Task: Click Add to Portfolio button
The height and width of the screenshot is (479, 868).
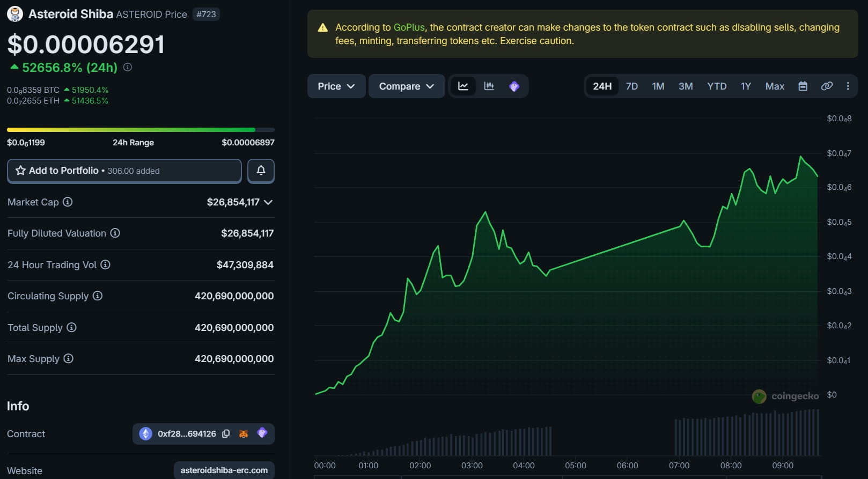Action: coord(124,171)
